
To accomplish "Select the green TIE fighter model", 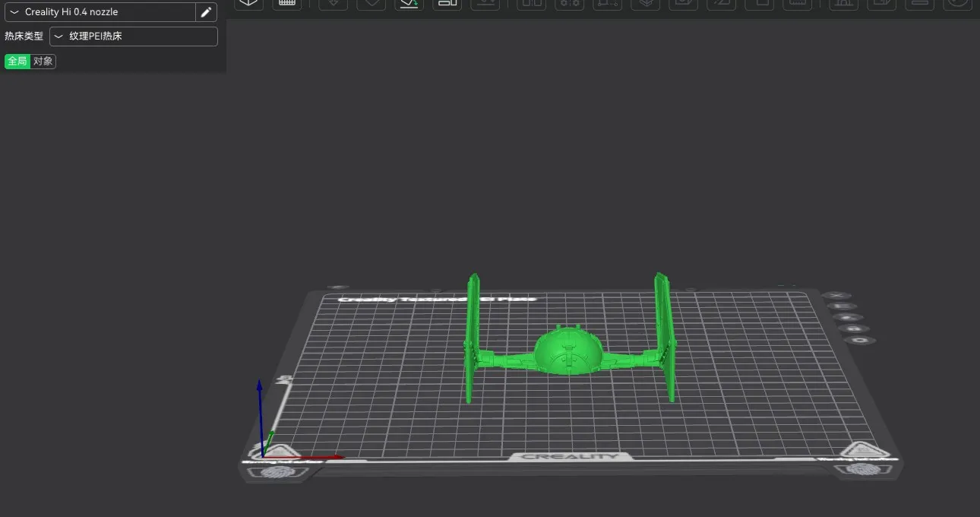I will (x=568, y=350).
